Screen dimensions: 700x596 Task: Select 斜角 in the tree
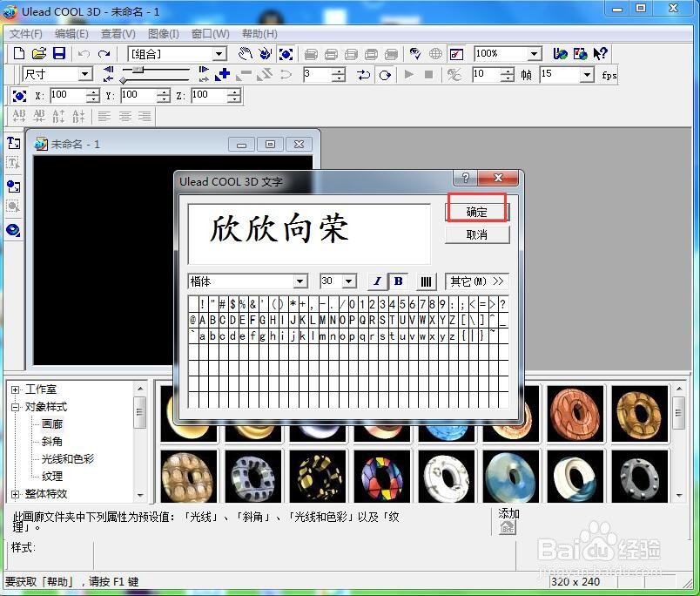click(x=51, y=442)
